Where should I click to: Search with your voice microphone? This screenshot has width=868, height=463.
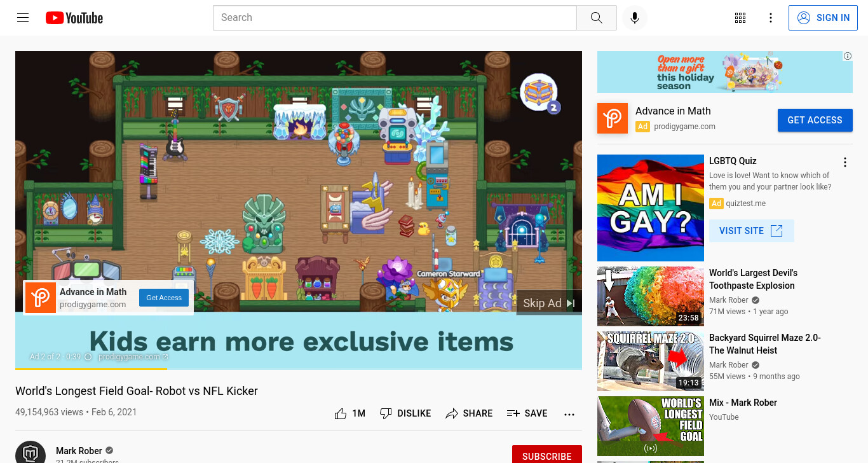point(634,18)
